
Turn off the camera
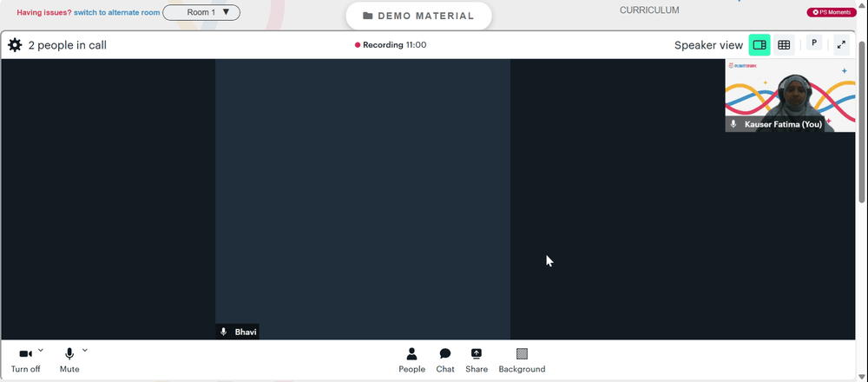pos(25,360)
